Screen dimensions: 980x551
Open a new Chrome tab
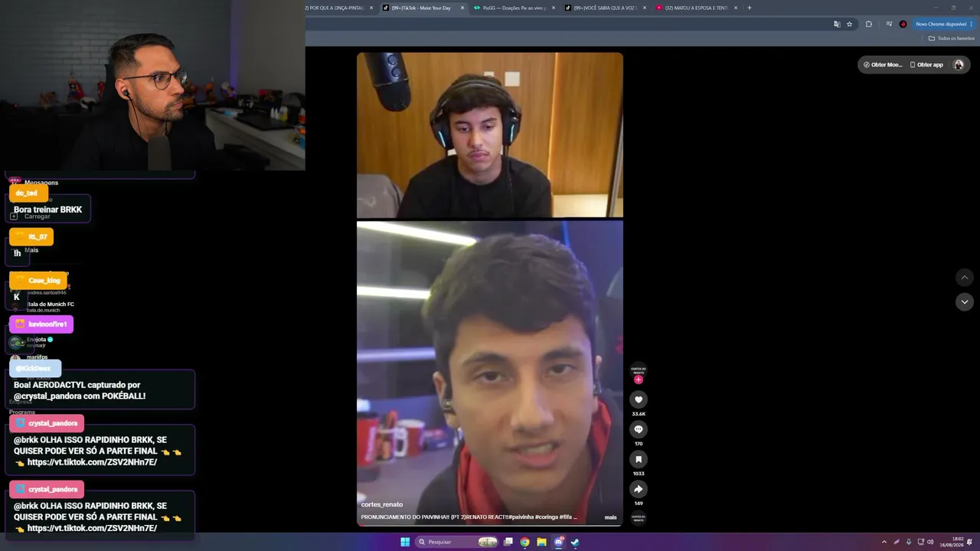coord(750,8)
